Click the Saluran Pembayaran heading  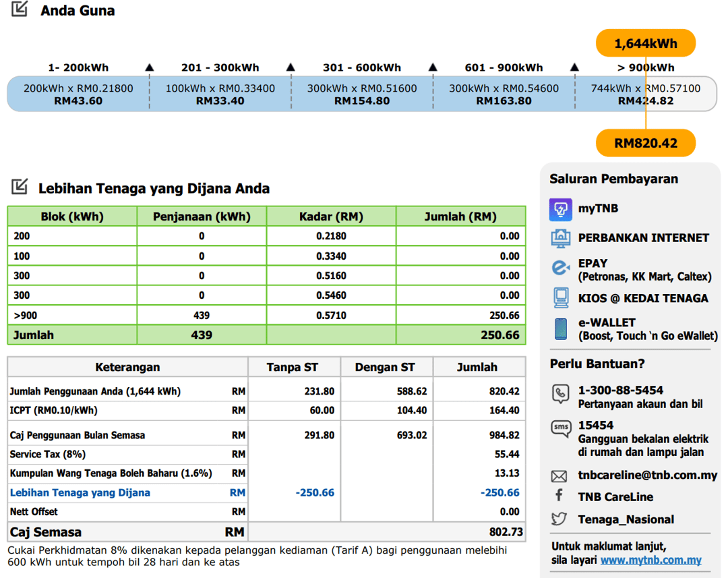(x=614, y=179)
